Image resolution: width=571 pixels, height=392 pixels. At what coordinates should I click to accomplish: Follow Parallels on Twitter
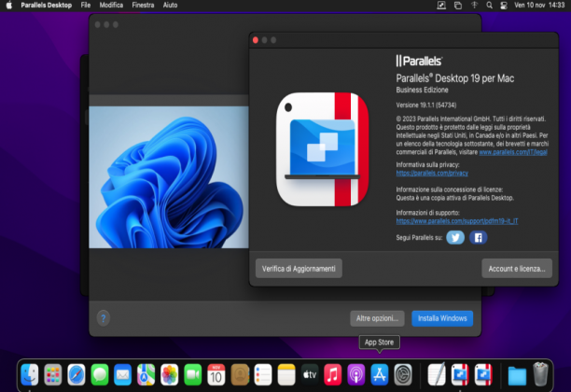pos(455,237)
